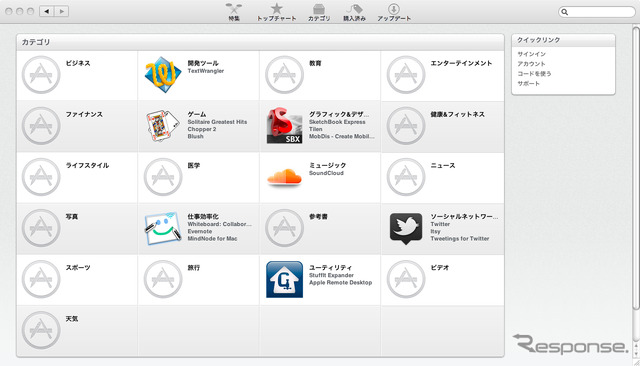Select the Twitter app name text

pyautogui.click(x=440, y=224)
